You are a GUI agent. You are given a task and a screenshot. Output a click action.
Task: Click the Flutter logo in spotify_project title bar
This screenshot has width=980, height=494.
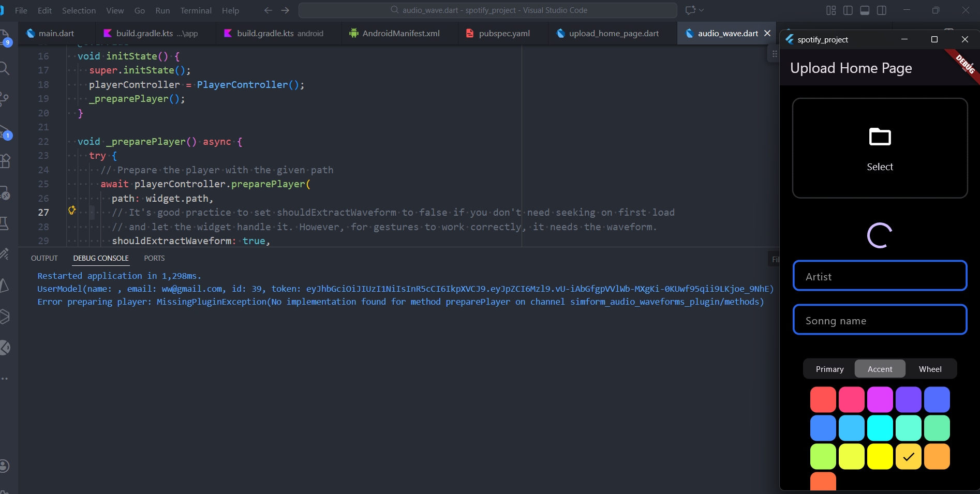pyautogui.click(x=789, y=39)
